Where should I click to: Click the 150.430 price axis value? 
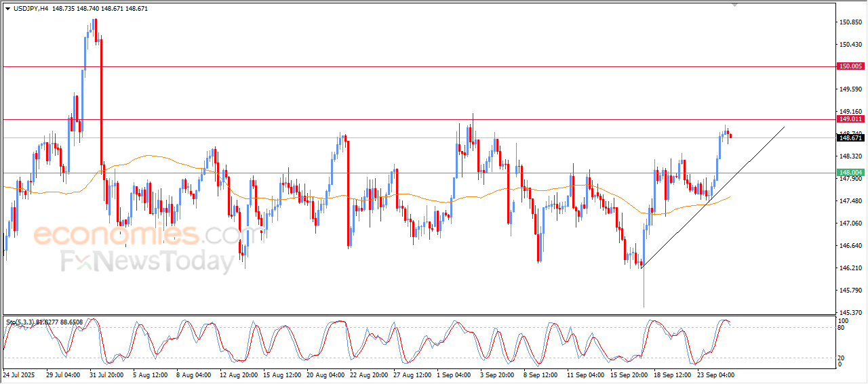click(x=850, y=45)
